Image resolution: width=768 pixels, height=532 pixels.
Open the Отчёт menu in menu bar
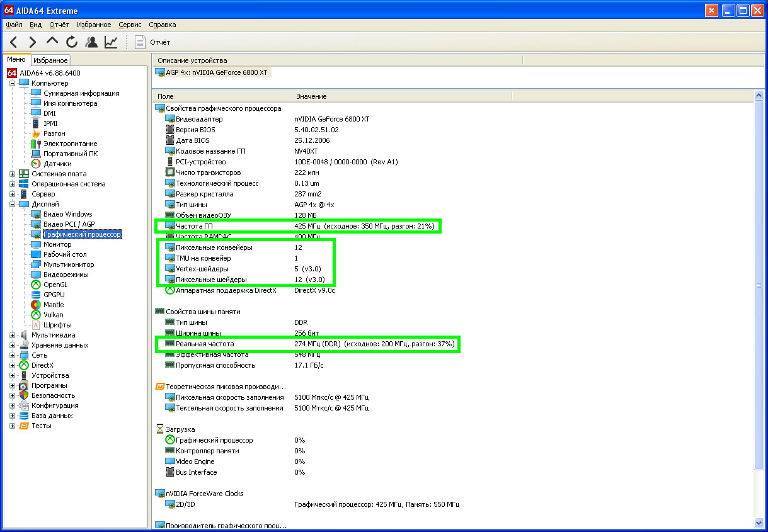pyautogui.click(x=59, y=25)
